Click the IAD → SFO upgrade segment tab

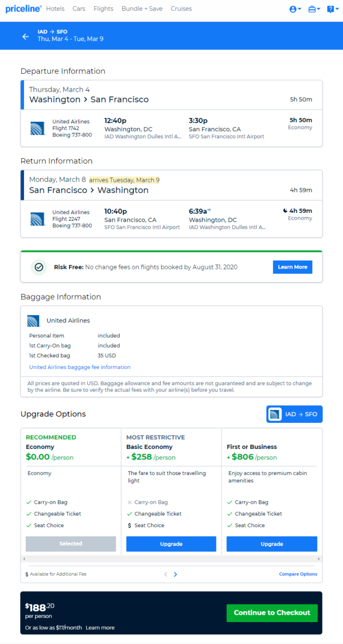point(294,414)
